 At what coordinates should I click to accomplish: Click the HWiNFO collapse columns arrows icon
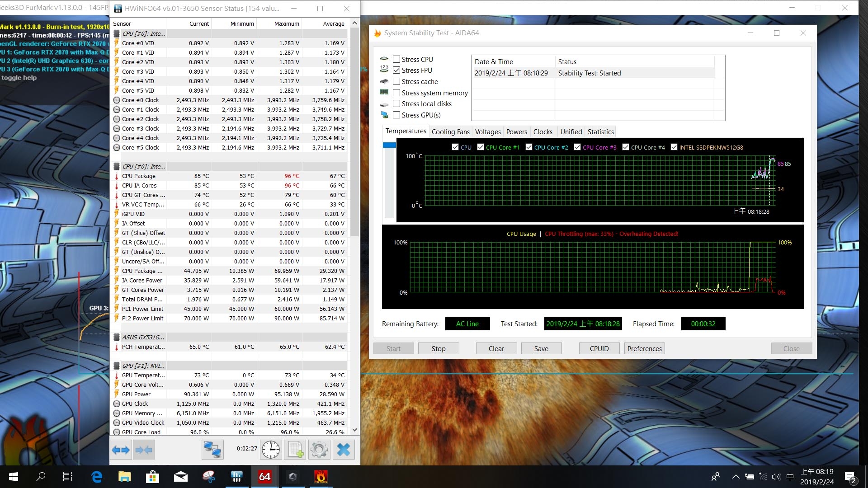[144, 450]
